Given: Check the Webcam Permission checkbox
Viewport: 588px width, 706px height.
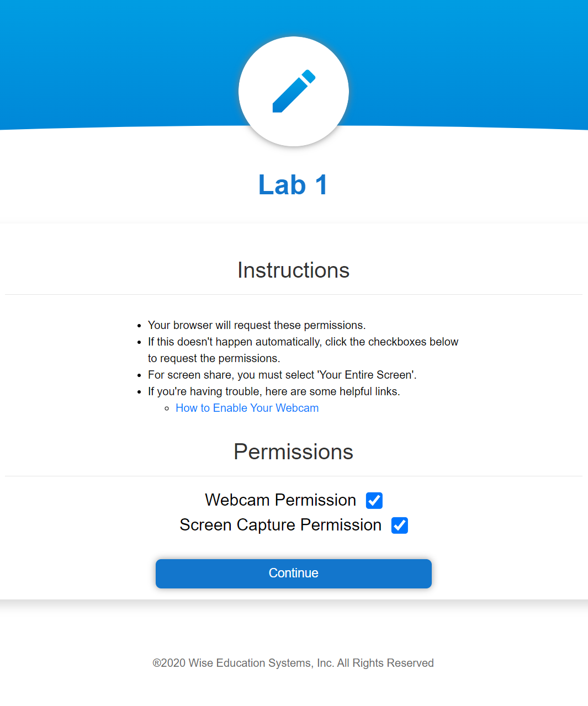Looking at the screenshot, I should click(x=374, y=501).
